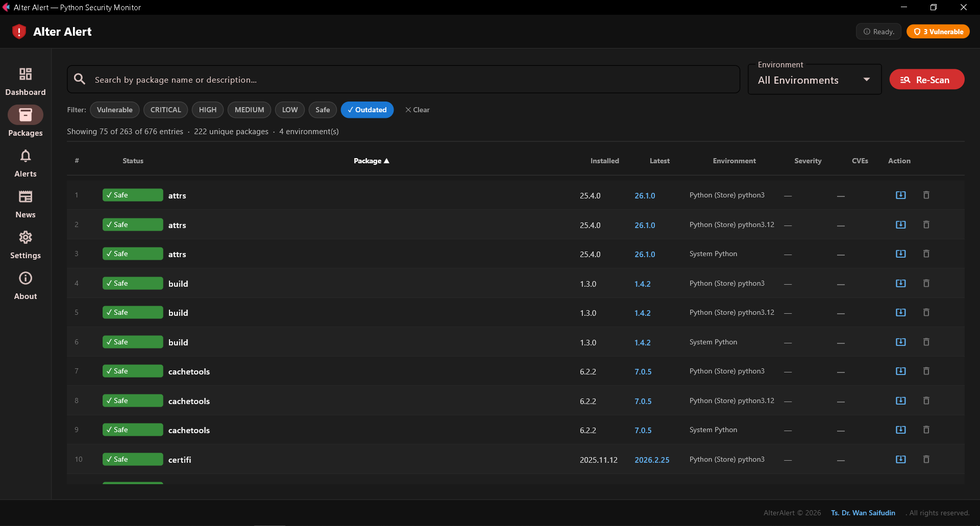Click the Ready status indicator
Screen dimensions: 980x526
[x=878, y=31]
